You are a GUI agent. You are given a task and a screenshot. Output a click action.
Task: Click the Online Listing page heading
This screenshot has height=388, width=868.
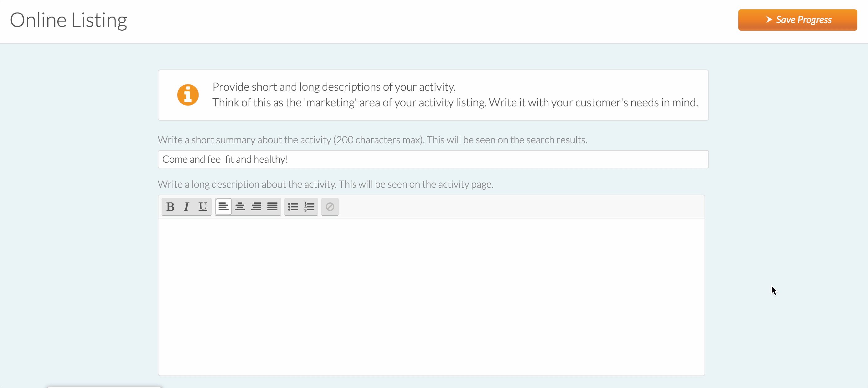pos(68,20)
